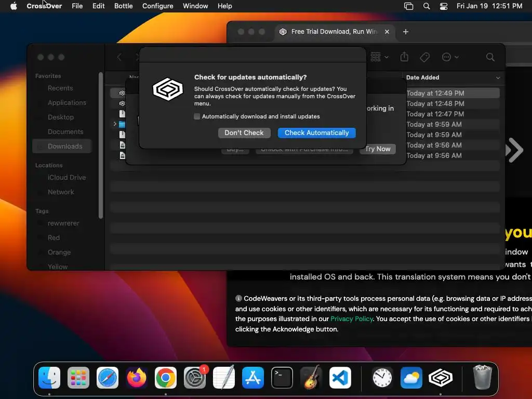Open a new browser tab
The image size is (532, 399).
click(405, 32)
